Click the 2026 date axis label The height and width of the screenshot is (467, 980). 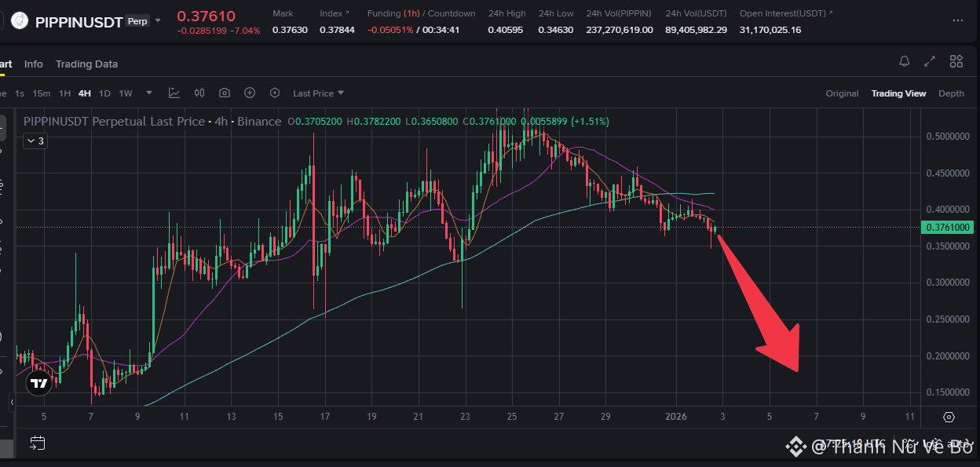[x=675, y=417]
